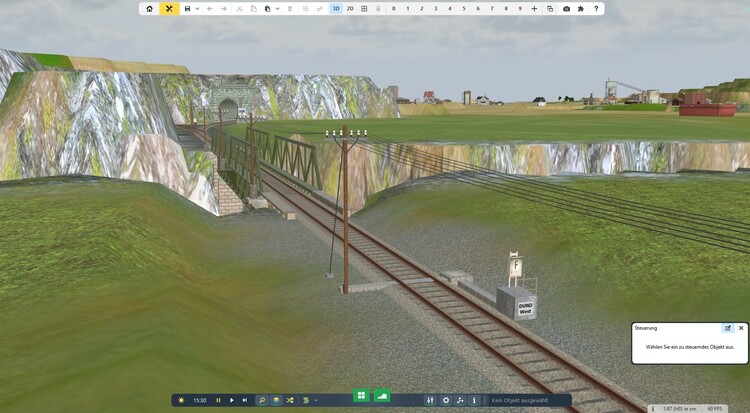Select camera position 5
The height and width of the screenshot is (413, 750).
tap(464, 8)
